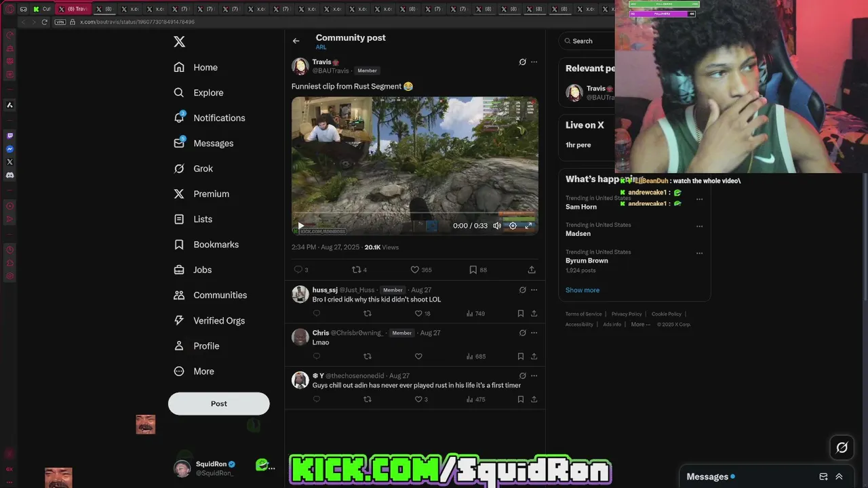This screenshot has height=488, width=868.
Task: Reply to huss_ssj's comment
Action: 317,313
